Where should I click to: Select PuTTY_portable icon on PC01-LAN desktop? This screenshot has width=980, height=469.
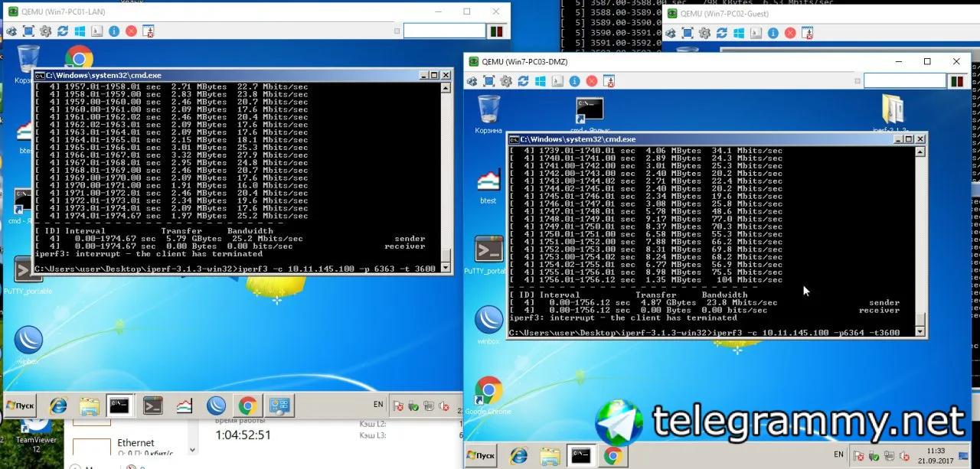(x=28, y=277)
